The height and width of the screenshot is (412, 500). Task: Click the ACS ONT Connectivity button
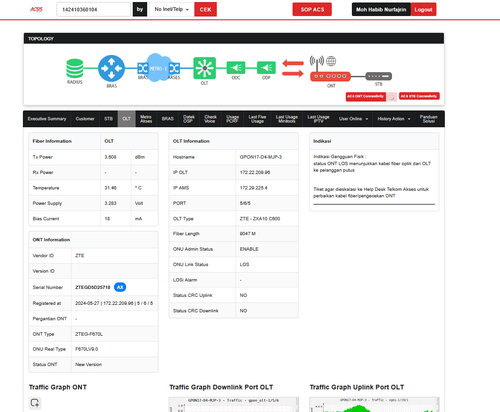(x=366, y=96)
